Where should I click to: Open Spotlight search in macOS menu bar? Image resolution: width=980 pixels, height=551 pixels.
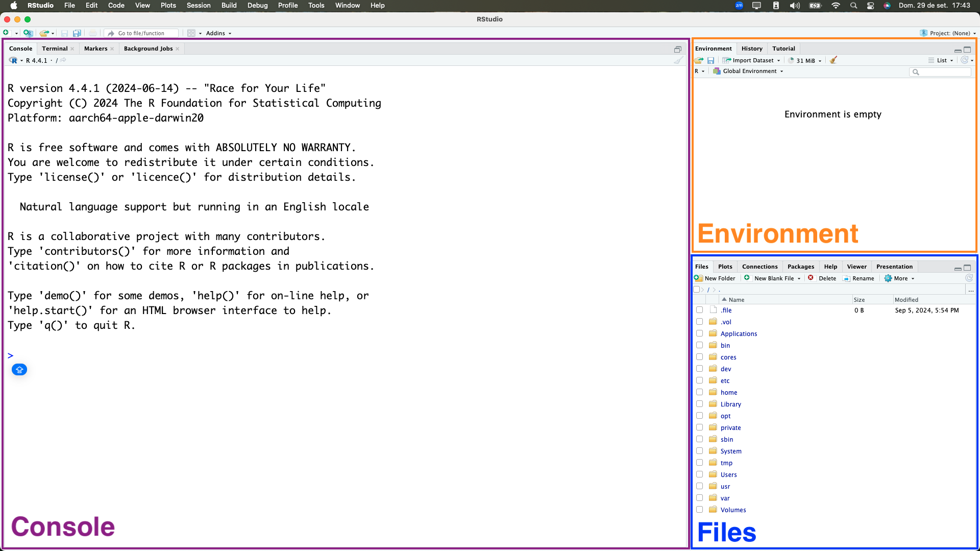853,6
